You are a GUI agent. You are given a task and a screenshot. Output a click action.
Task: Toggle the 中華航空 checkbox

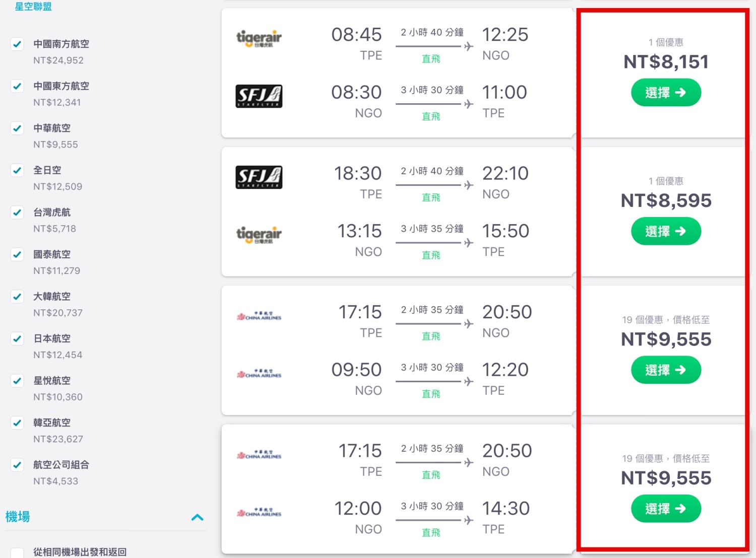coord(17,128)
